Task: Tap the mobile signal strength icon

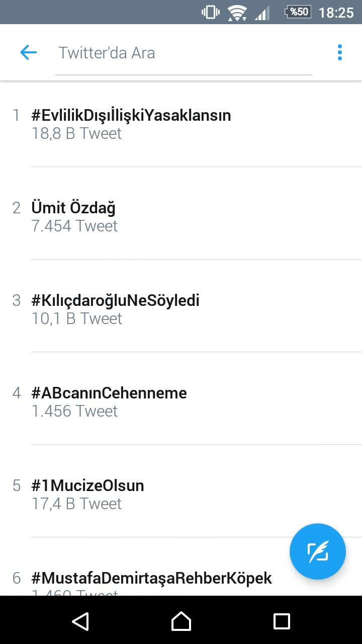Action: [x=262, y=12]
